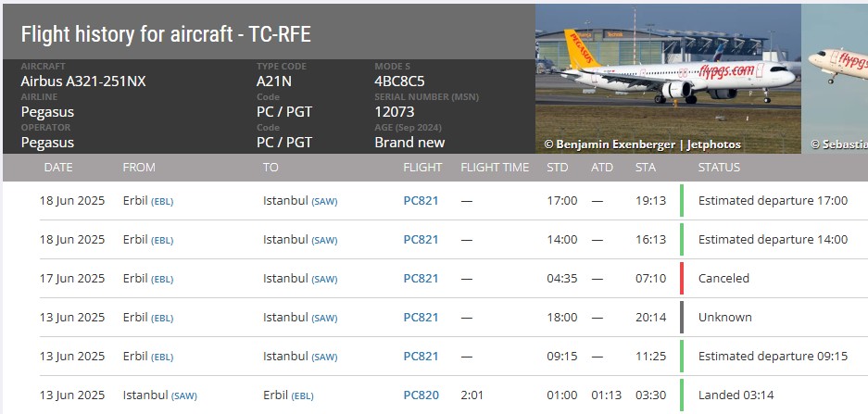Click SAW airport code in first row
This screenshot has height=414, width=868.
[x=324, y=202]
